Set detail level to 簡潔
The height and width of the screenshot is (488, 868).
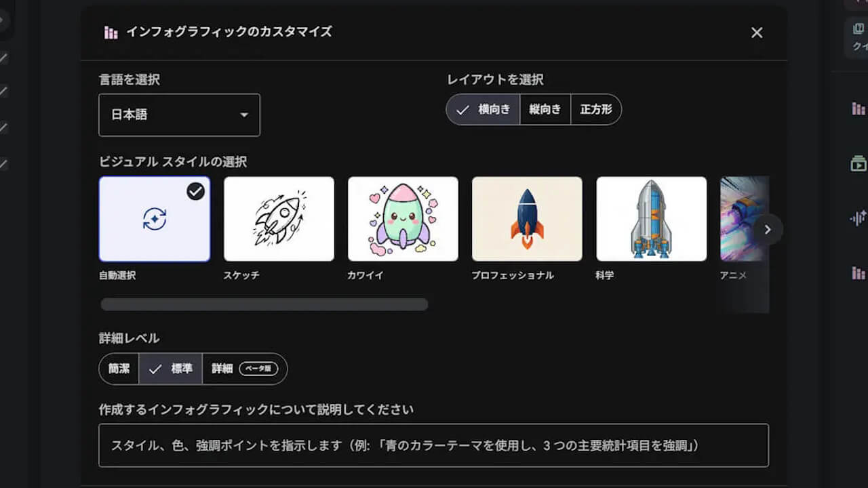[x=118, y=369]
